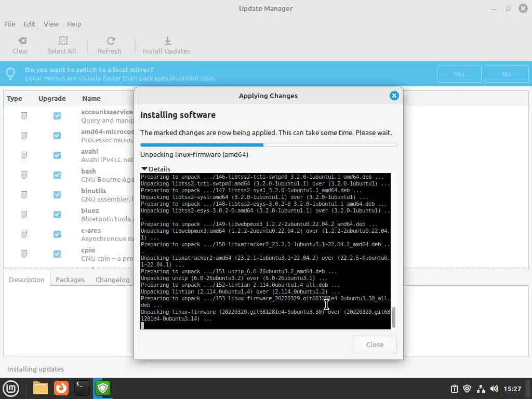Screen dimensions: 532x399
Task: Open the Linux Mint start menu
Action: point(11,388)
